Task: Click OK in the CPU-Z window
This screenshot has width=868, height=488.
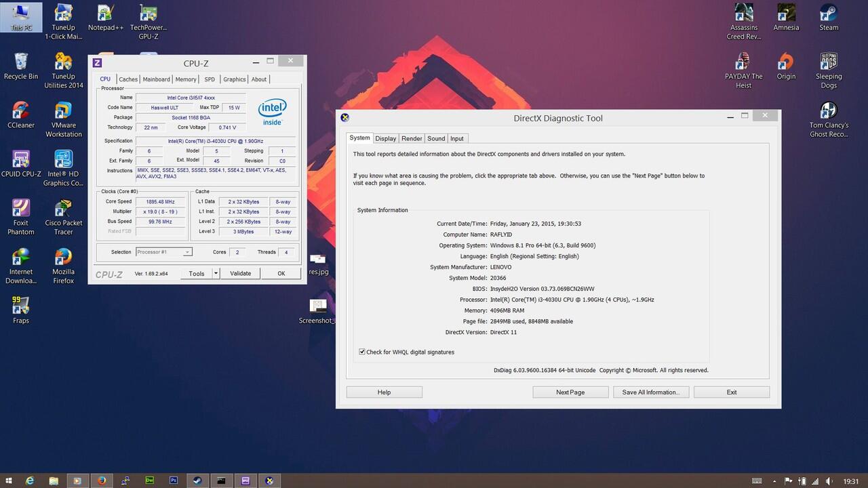Action: (281, 273)
